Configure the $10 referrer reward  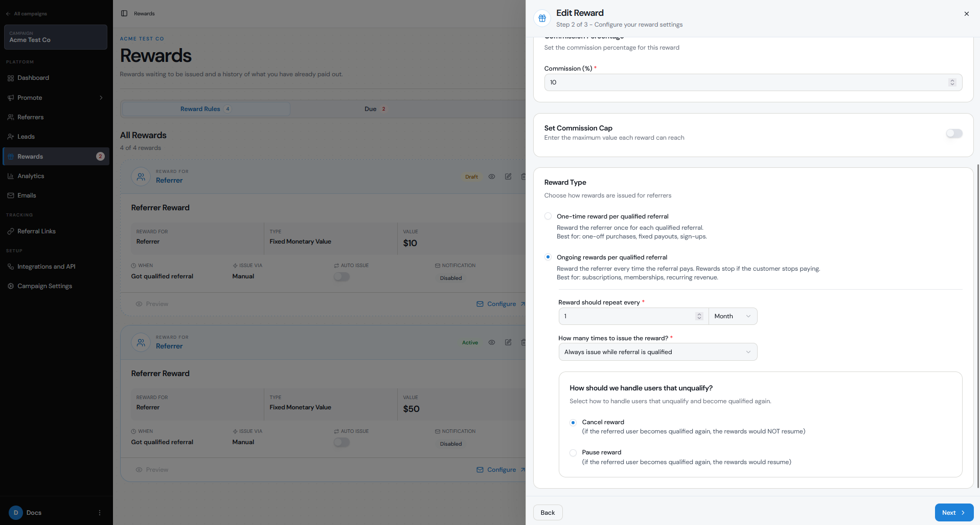(501, 304)
